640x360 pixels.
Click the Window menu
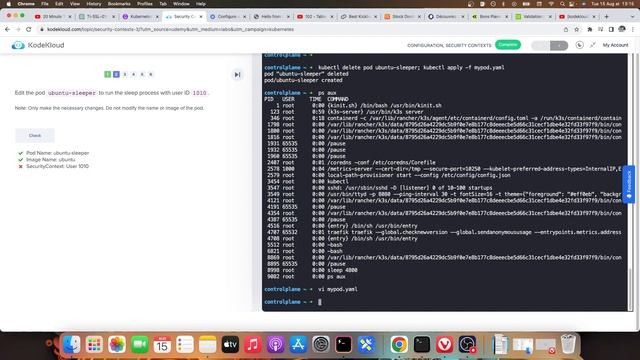181,4
